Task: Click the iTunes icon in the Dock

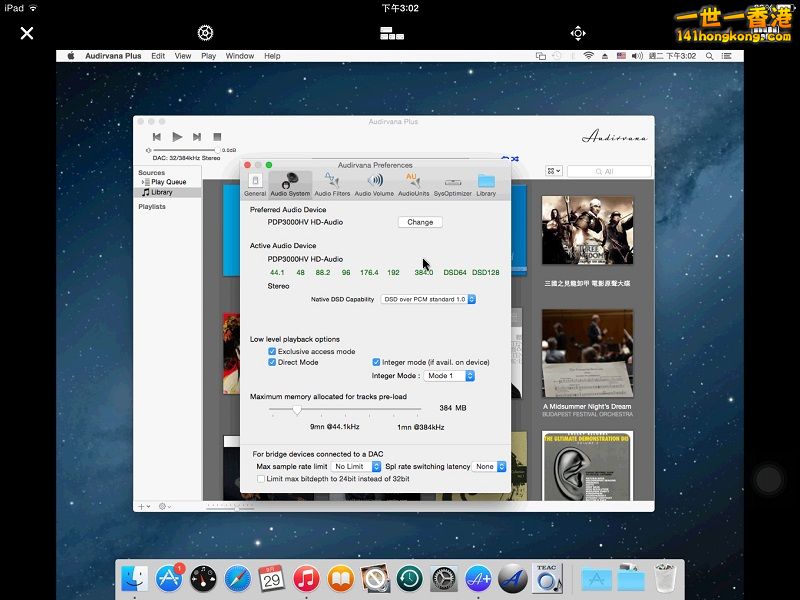Action: 306,577
